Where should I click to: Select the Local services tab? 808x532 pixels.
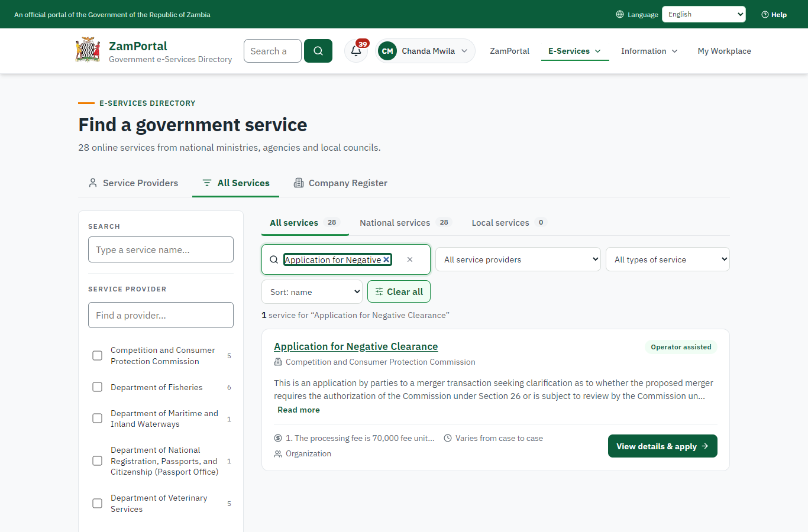[x=509, y=223]
